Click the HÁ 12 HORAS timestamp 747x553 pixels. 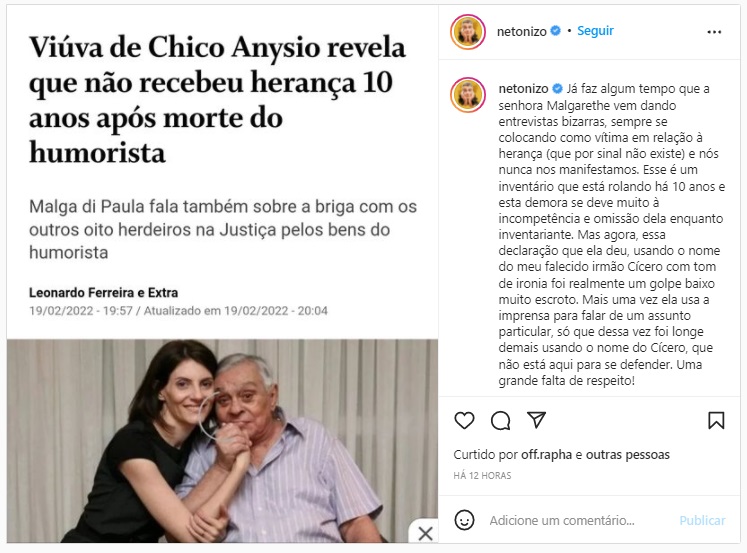(x=482, y=475)
